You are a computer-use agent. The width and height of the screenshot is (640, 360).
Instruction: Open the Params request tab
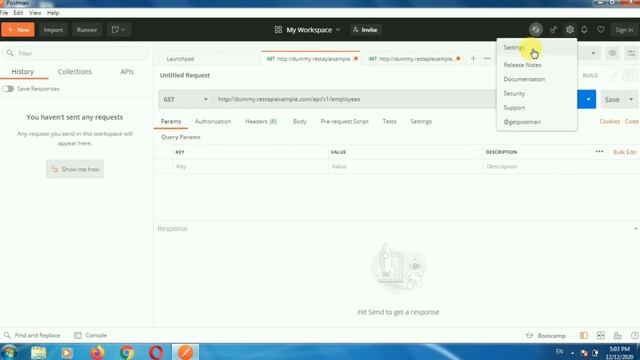(x=171, y=122)
